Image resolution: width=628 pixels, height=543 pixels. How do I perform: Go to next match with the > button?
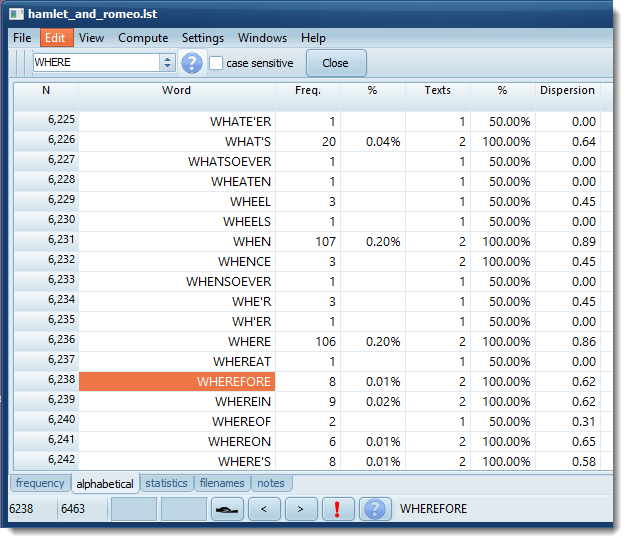[x=301, y=509]
